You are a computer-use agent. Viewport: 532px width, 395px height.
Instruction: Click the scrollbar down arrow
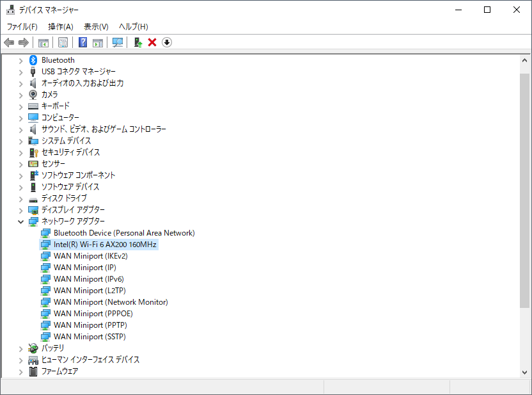click(x=524, y=372)
